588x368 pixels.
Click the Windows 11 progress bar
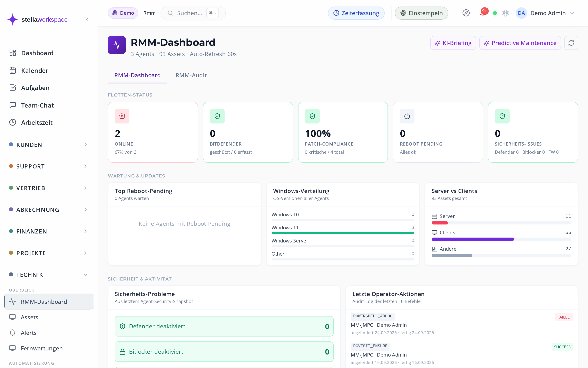point(343,233)
